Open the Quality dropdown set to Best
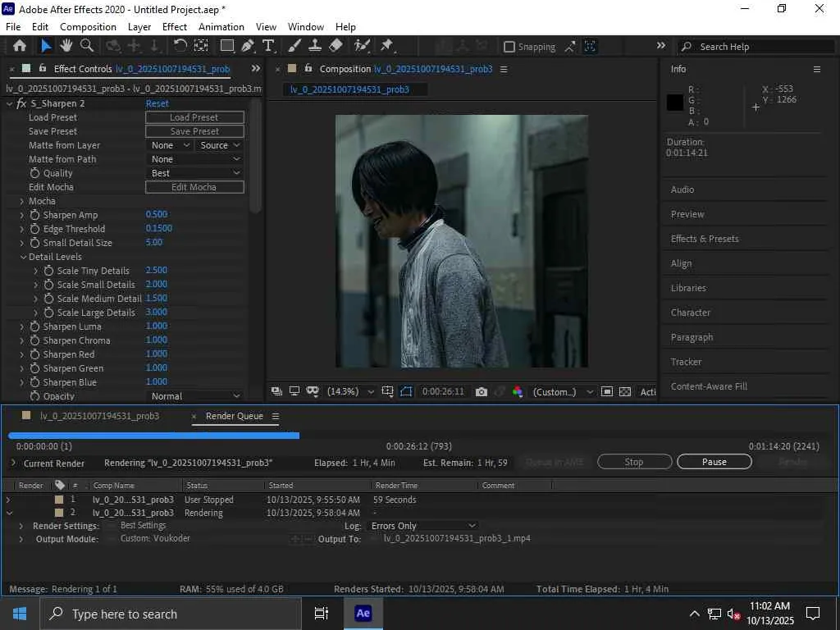The image size is (840, 630). point(194,173)
